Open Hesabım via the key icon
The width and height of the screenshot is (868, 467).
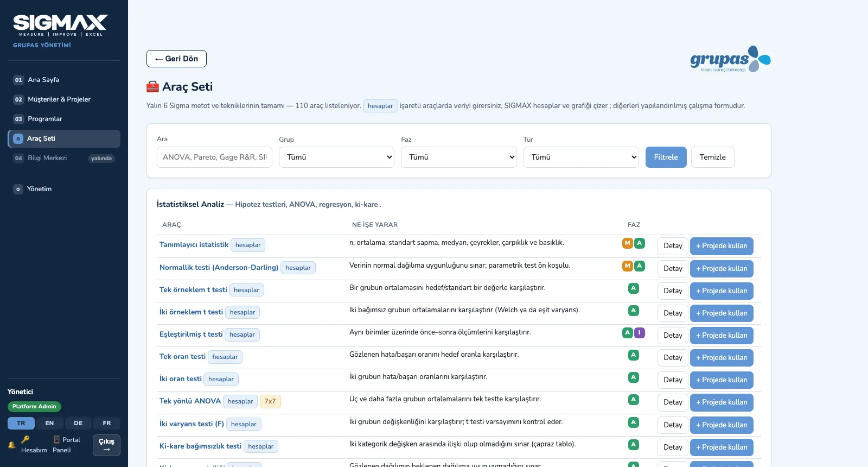34,445
